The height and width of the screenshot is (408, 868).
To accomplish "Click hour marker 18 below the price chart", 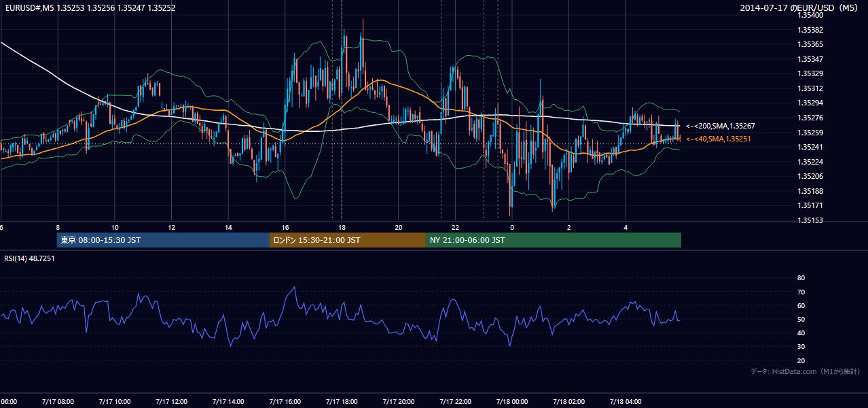I will [342, 228].
